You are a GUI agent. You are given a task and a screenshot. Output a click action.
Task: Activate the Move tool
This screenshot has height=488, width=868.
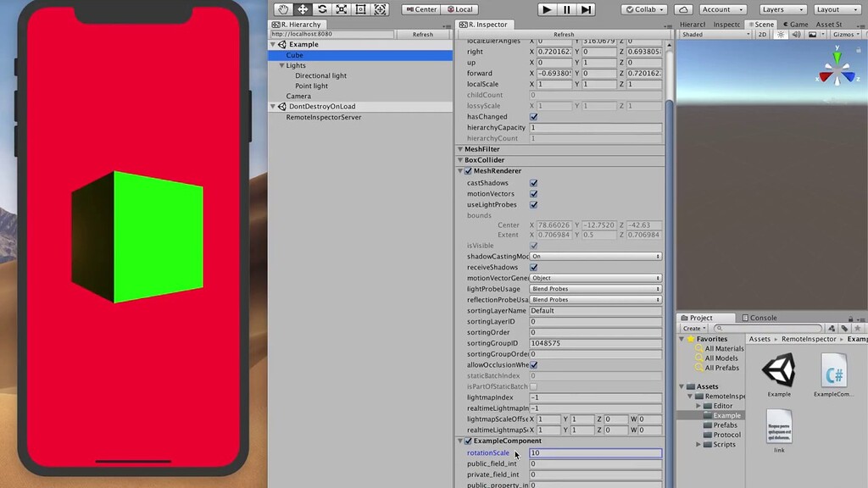tap(303, 9)
